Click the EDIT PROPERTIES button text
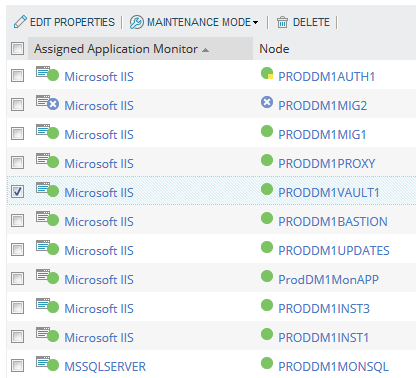The width and height of the screenshot is (416, 378). point(72,22)
